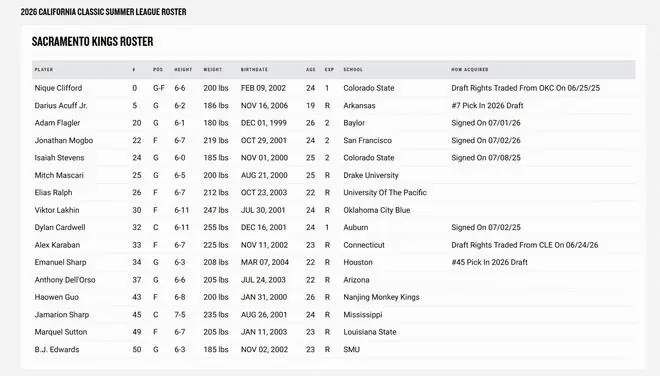Viewport: 660px width, 376px height.
Task: Click the PLAYER column header
Action: (44, 69)
